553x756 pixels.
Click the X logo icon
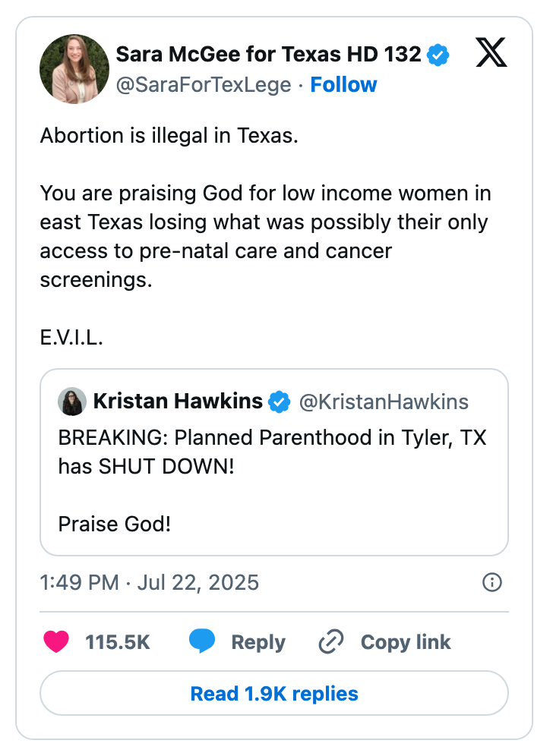click(x=491, y=54)
